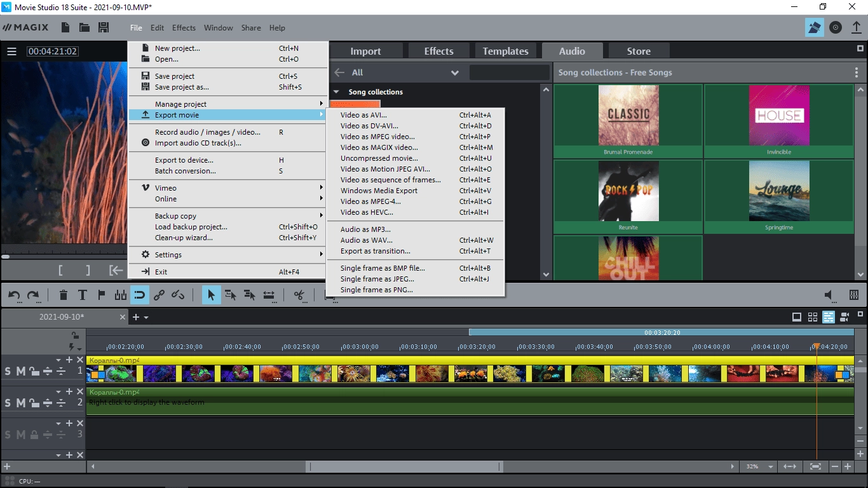Click the scissors cut tool
The image size is (868, 488).
pos(299,295)
